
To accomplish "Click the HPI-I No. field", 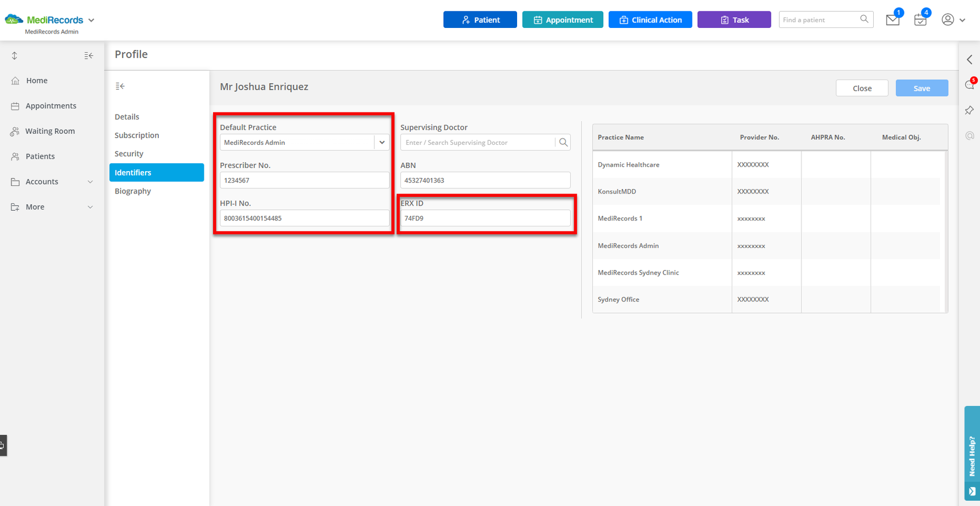I will (305, 218).
